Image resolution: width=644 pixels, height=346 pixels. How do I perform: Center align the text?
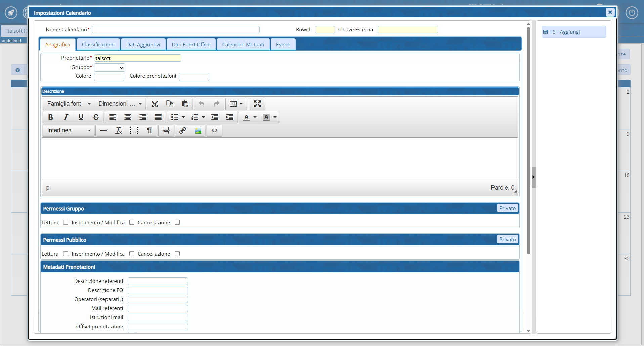point(128,117)
